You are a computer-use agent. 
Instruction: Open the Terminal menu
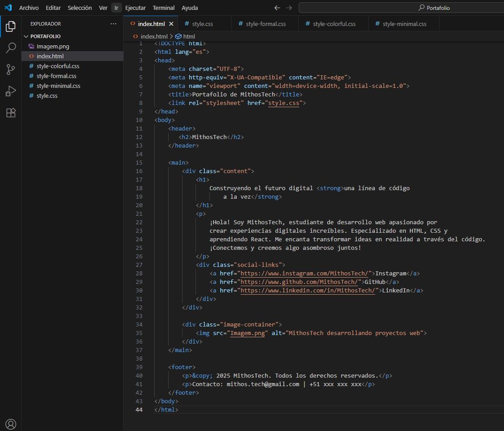pos(164,8)
